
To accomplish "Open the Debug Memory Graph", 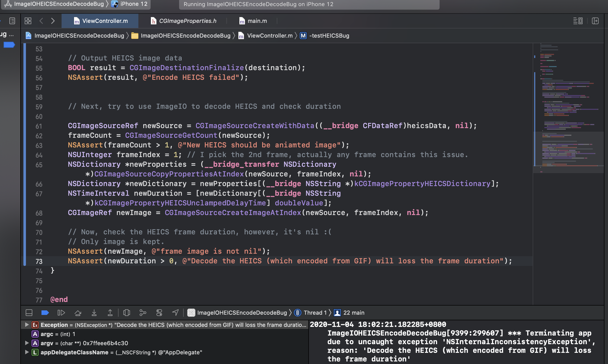I will tap(143, 312).
